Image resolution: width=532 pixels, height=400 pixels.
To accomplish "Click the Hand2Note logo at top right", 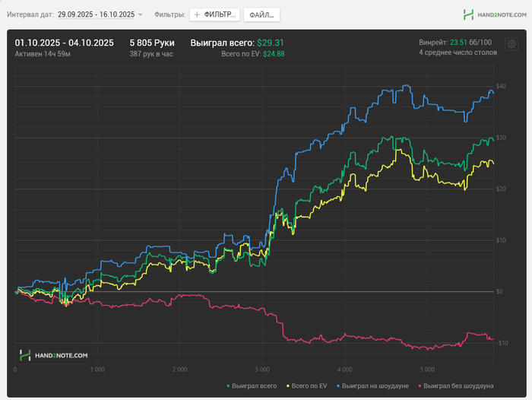I will pyautogui.click(x=495, y=14).
